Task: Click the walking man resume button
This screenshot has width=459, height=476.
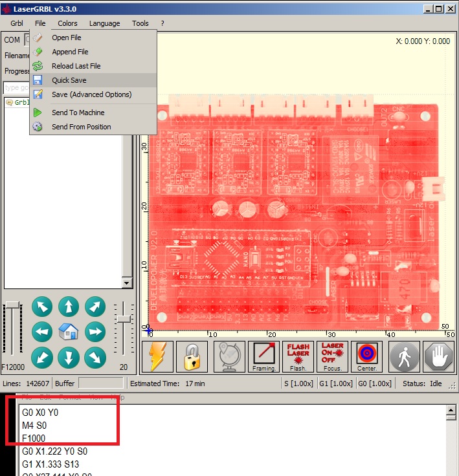Action: tap(404, 357)
